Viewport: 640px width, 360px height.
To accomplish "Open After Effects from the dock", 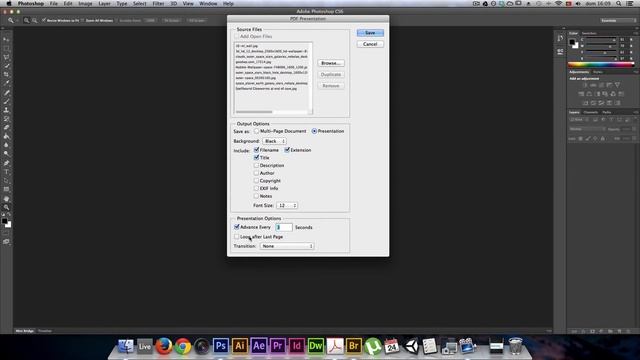I will pos(259,346).
